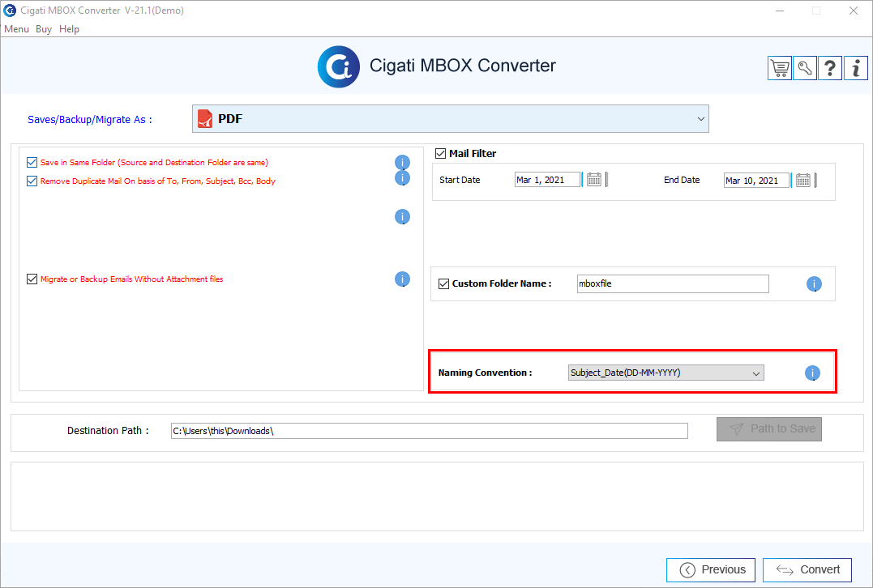Open the Help menu
This screenshot has height=588, width=873.
click(69, 29)
